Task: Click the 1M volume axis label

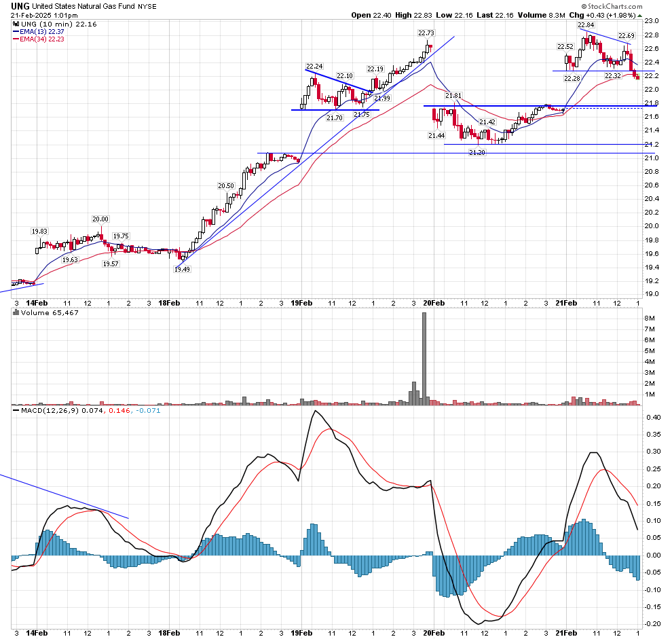Action: 650,394
